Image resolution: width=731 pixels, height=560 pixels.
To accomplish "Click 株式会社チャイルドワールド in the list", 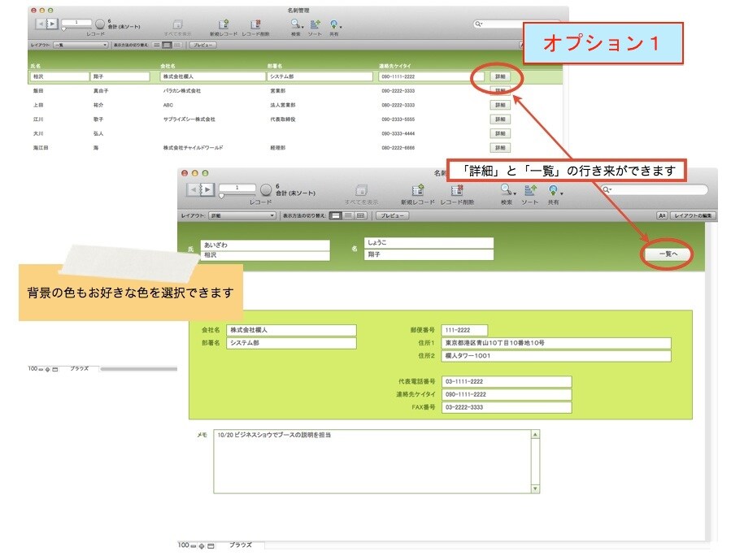I will 193,148.
